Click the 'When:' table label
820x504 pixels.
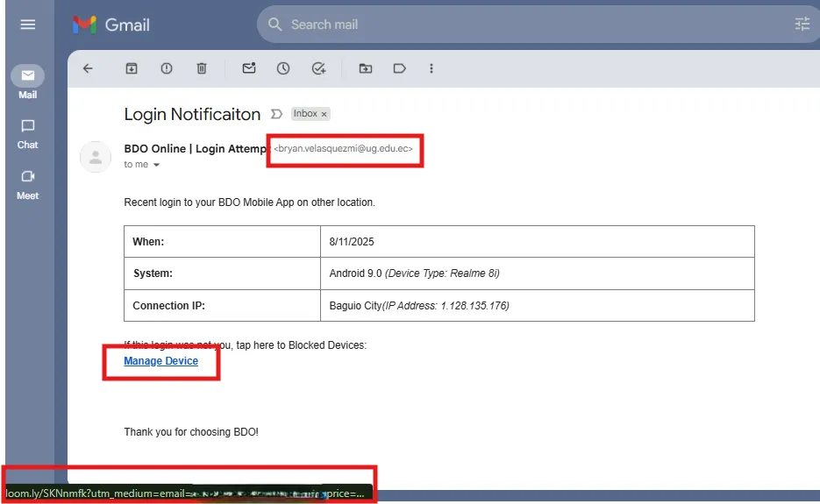click(148, 242)
